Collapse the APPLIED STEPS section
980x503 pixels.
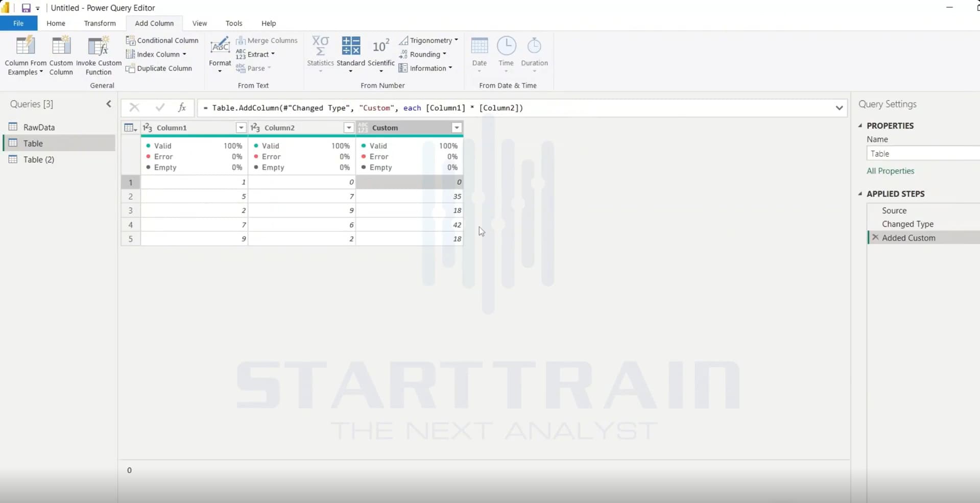click(x=860, y=194)
